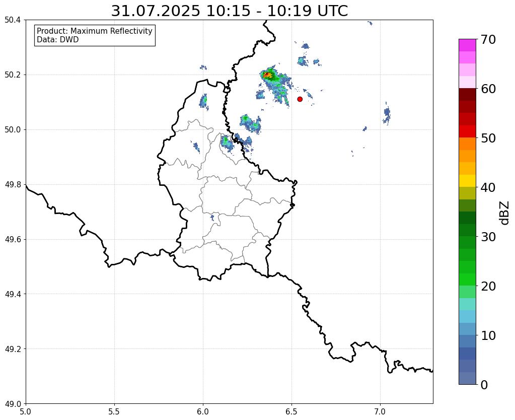515x420 pixels.
Task: Click the small echo in central Luxembourg
Action: (x=212, y=218)
